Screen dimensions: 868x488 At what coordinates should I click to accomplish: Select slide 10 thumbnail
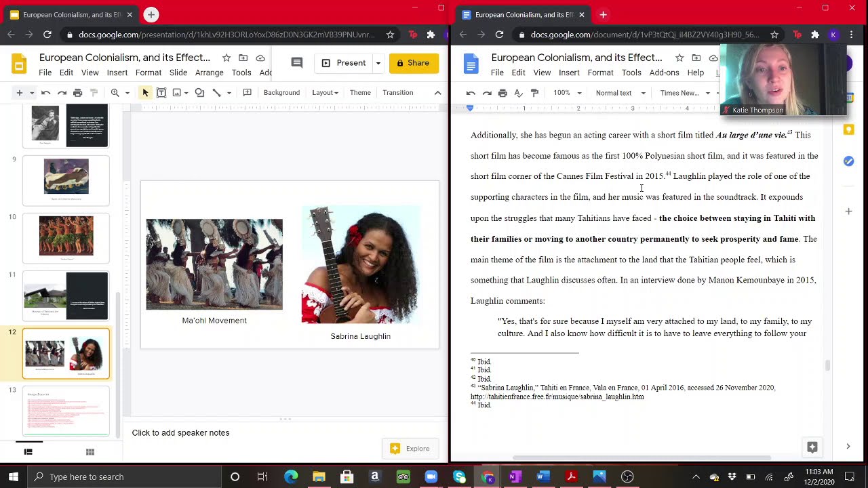(x=66, y=237)
